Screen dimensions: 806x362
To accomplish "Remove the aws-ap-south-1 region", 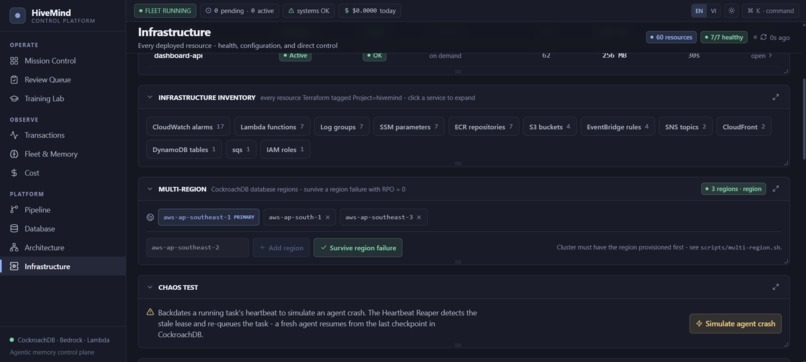I will [327, 218].
